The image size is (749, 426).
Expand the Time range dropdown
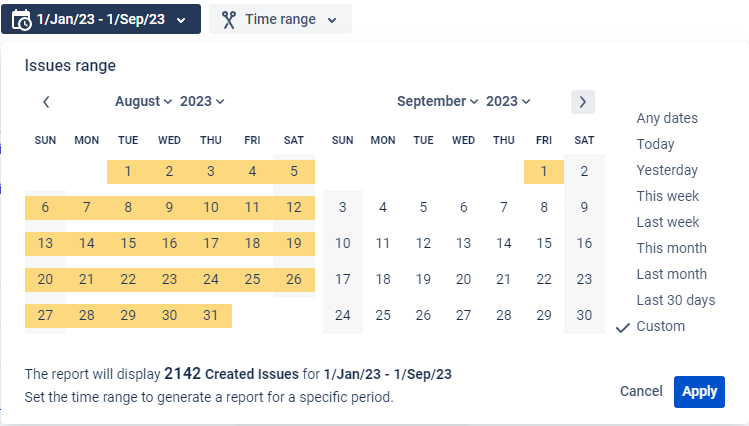pos(280,20)
